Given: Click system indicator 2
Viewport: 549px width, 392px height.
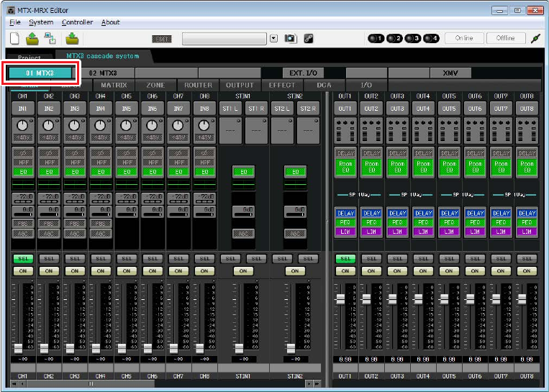Looking at the screenshot, I should [394, 38].
